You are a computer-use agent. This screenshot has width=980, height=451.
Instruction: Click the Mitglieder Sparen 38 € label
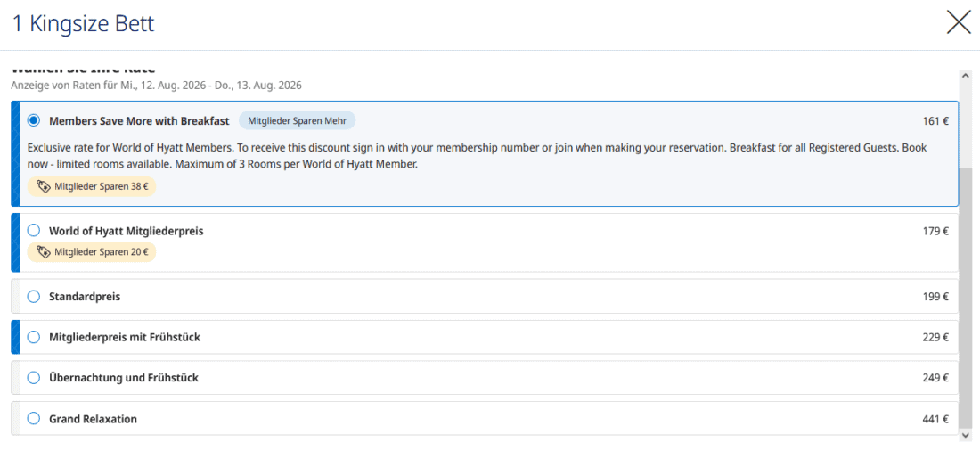coord(91,186)
